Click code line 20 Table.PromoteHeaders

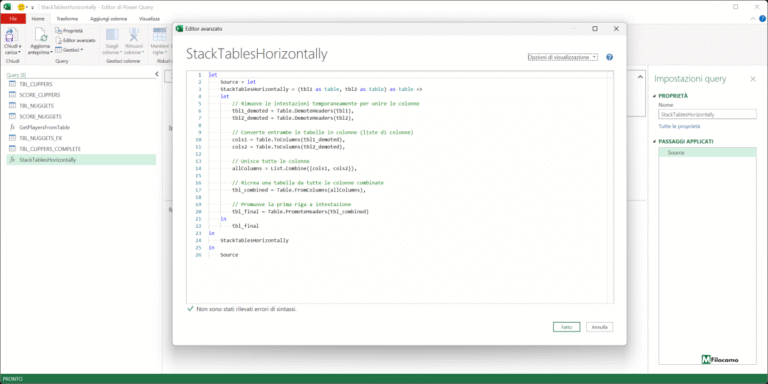tap(300, 212)
